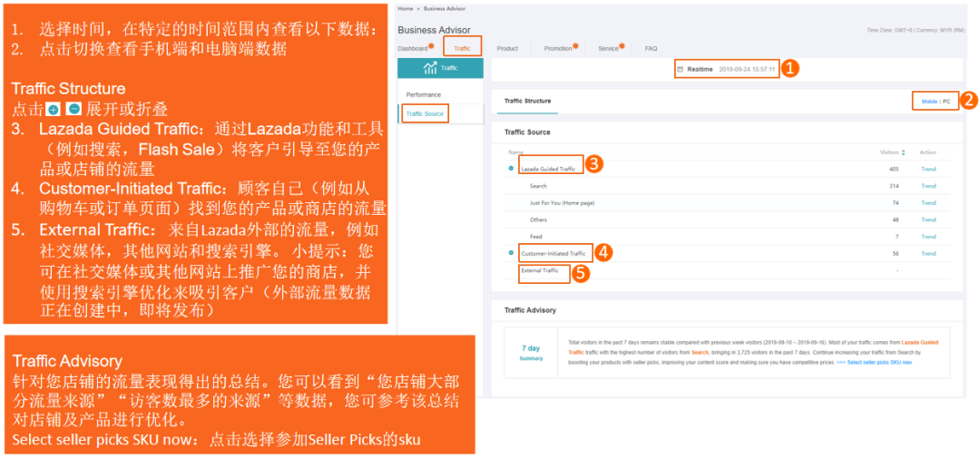Go to the Promotion tab
The height and width of the screenshot is (458, 980).
click(x=560, y=48)
